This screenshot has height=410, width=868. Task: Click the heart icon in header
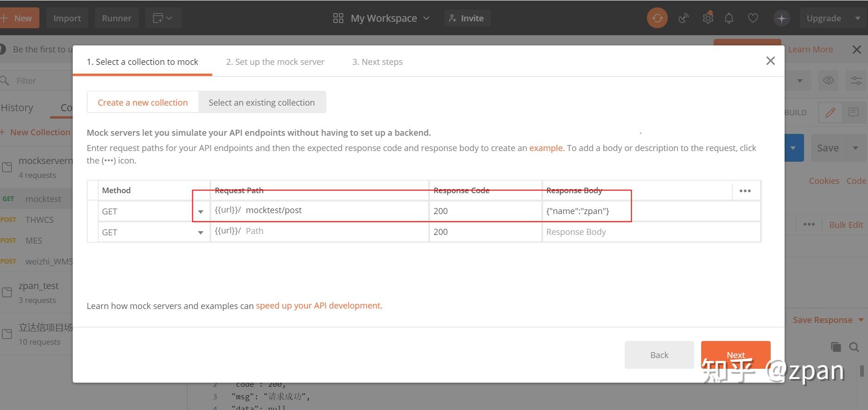[x=753, y=19]
